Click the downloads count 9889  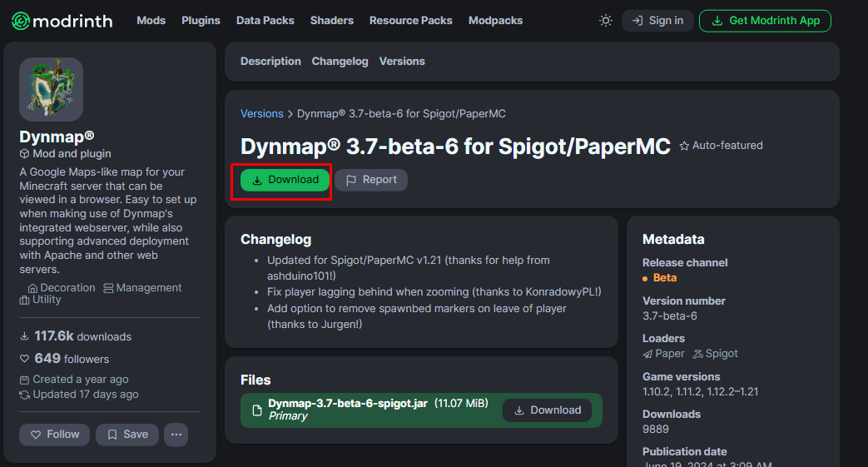tap(656, 430)
